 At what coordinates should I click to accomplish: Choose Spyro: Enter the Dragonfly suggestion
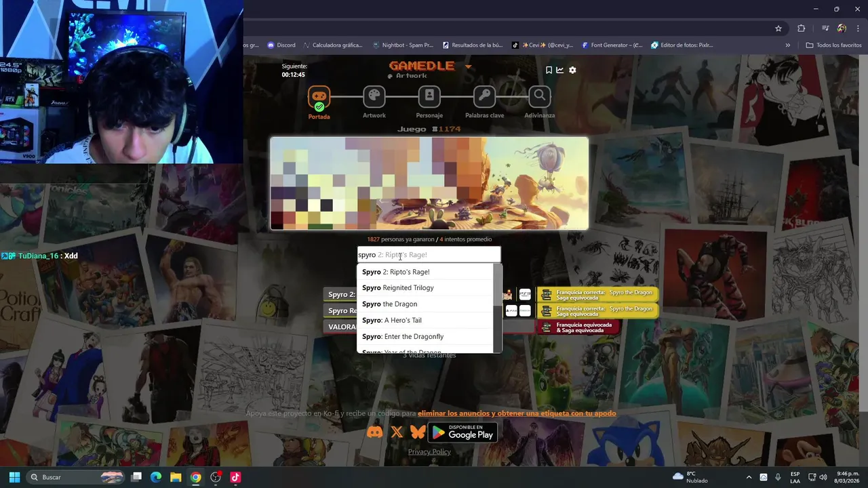(425, 337)
